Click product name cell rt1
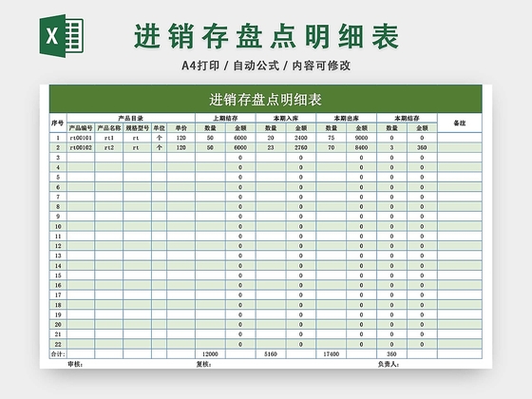The image size is (532, 399). [x=109, y=138]
